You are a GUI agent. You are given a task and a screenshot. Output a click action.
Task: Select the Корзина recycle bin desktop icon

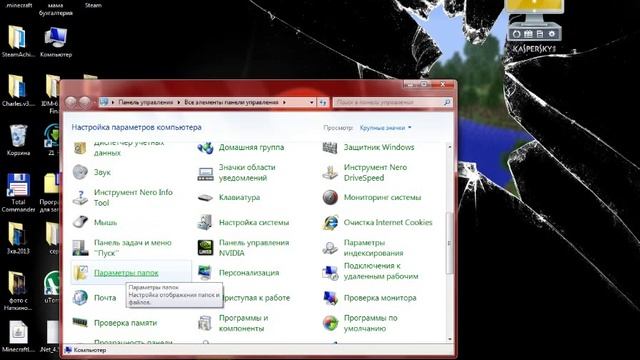[18, 140]
